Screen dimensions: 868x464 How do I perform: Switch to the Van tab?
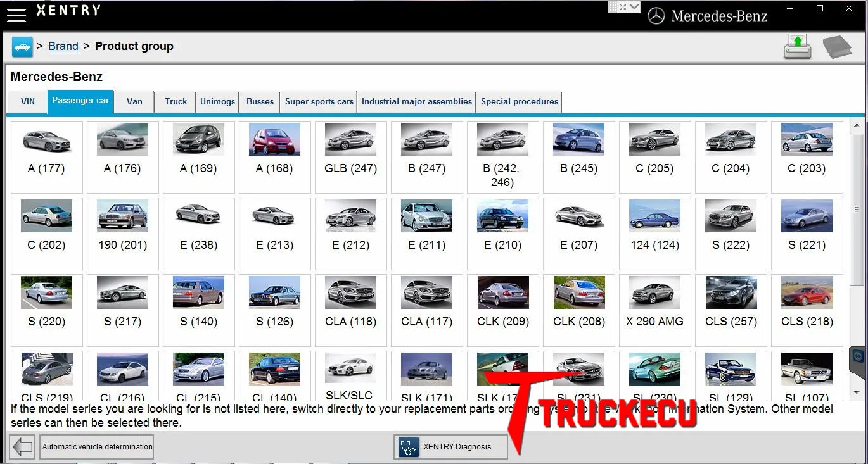pyautogui.click(x=134, y=101)
